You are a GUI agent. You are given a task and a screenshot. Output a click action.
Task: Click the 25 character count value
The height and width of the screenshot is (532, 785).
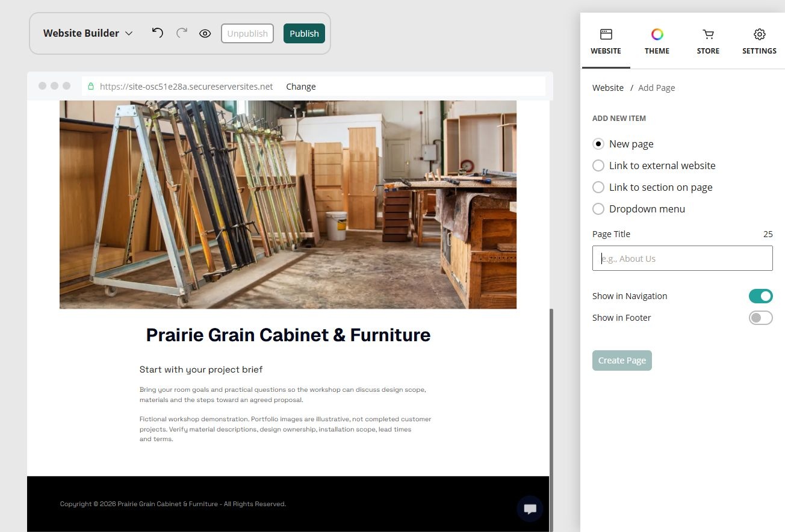click(x=768, y=234)
